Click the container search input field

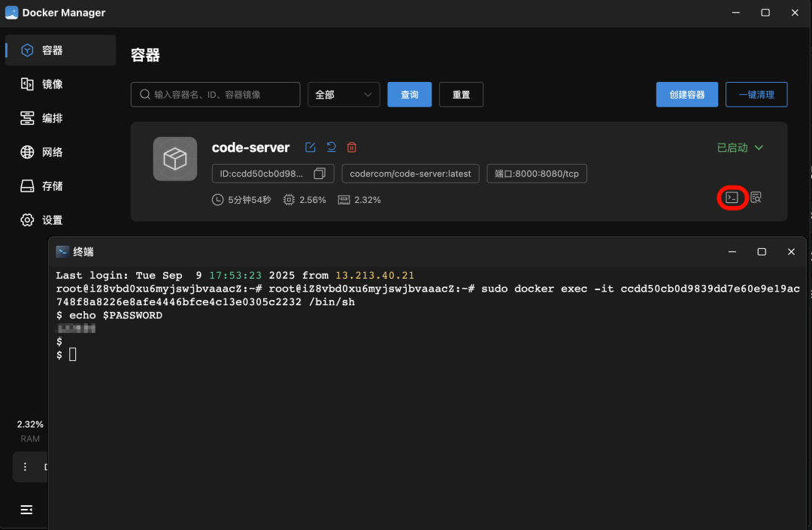216,95
